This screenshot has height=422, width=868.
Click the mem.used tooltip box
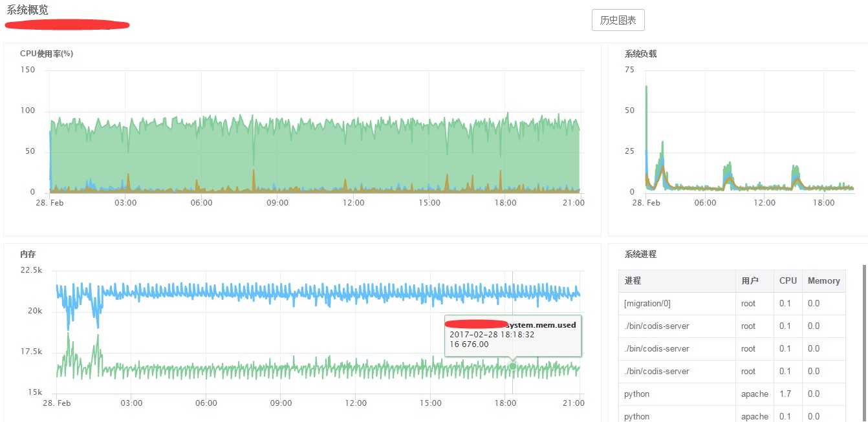pos(513,335)
